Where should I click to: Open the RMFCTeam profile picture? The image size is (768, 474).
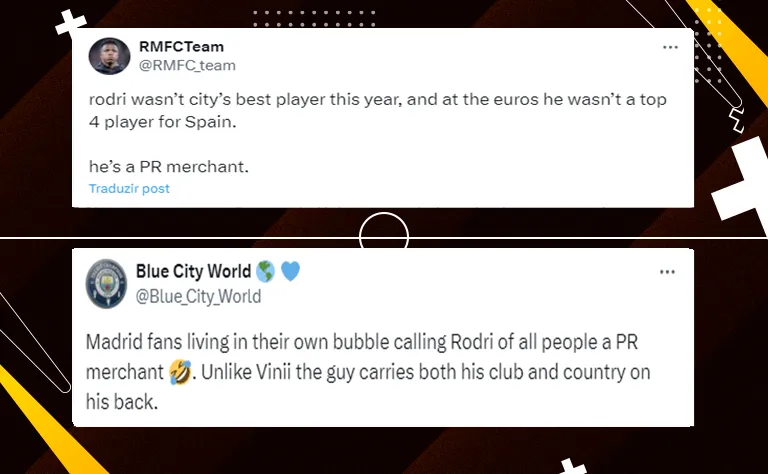[x=109, y=56]
